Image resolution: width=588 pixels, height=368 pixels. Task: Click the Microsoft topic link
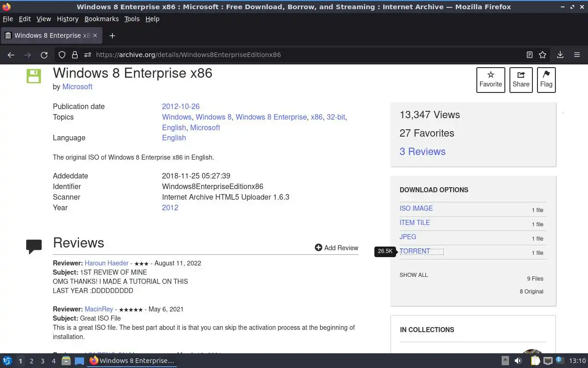(x=205, y=127)
